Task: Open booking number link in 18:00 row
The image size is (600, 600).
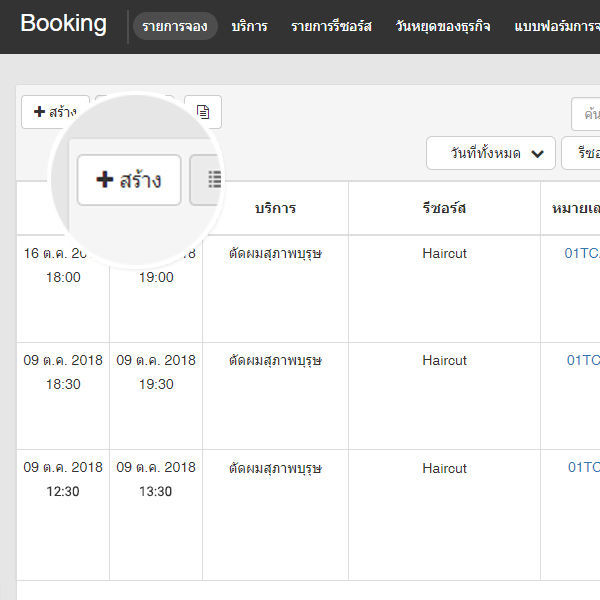Action: pos(582,253)
